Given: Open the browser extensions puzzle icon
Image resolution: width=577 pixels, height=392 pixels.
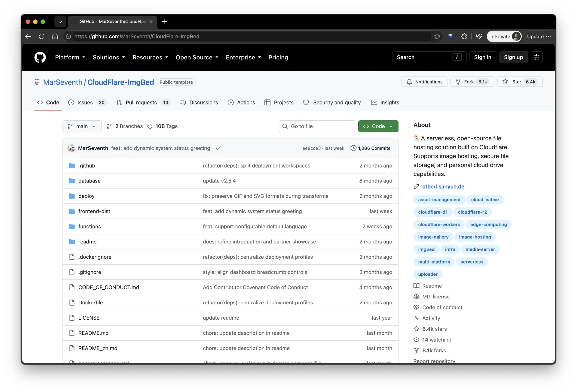Looking at the screenshot, I should [464, 36].
